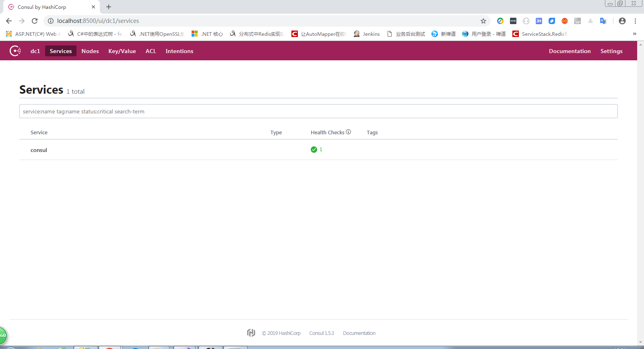This screenshot has height=349, width=644.
Task: Click the browser forward arrow
Action: pos(22,21)
